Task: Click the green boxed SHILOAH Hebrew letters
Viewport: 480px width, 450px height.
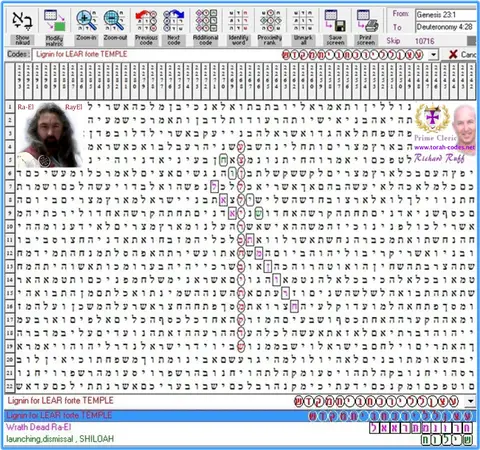Action: 447,440
